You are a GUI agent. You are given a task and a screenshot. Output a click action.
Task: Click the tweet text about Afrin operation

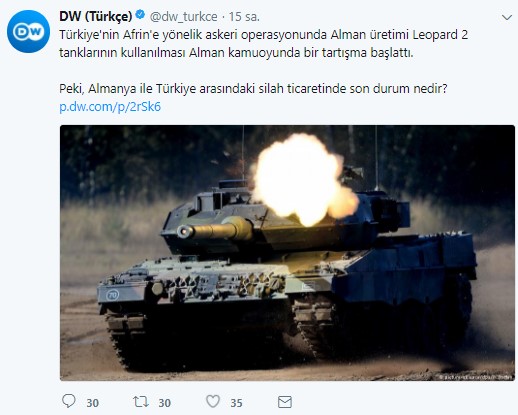tap(263, 44)
